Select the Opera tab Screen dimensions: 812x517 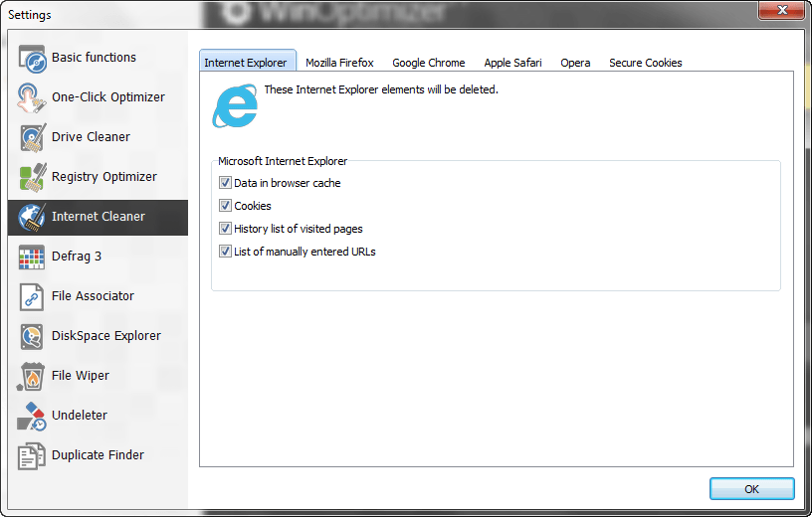[575, 63]
